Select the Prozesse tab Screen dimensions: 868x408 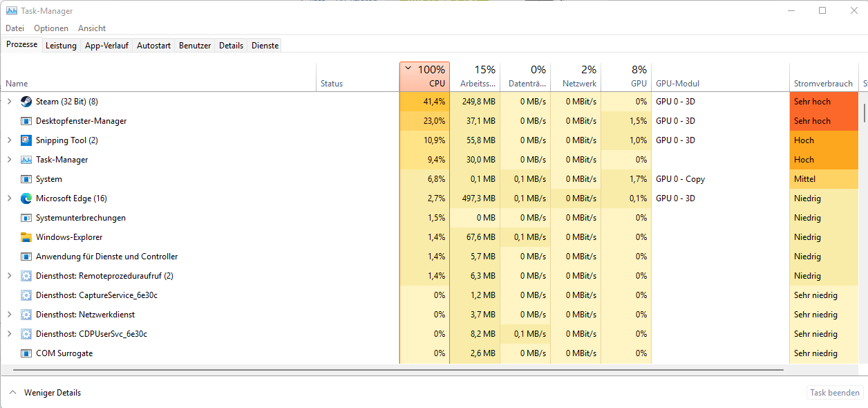click(x=21, y=44)
